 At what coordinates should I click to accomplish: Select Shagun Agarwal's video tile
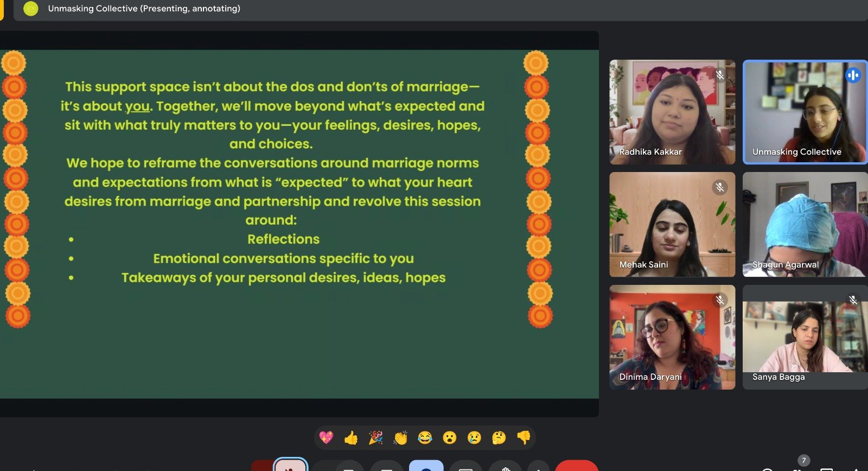point(805,224)
